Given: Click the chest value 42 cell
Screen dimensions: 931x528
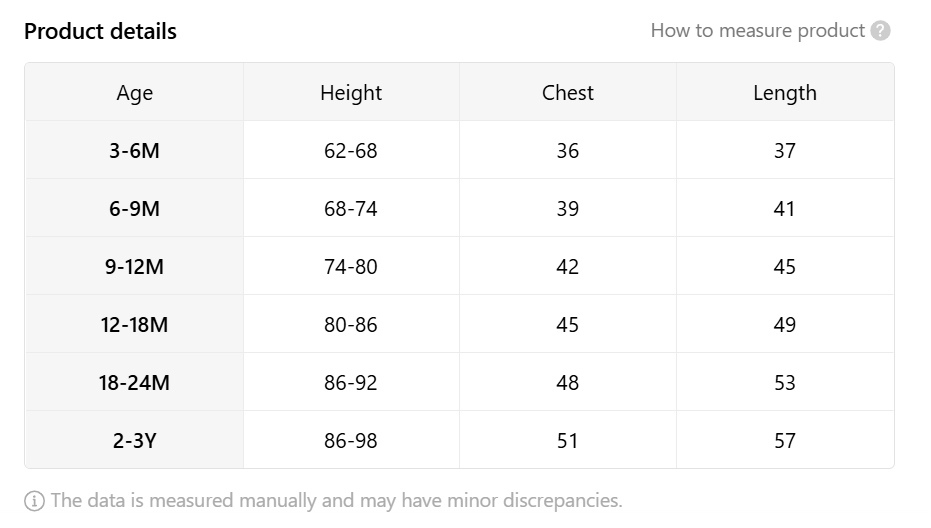Looking at the screenshot, I should click(568, 266).
